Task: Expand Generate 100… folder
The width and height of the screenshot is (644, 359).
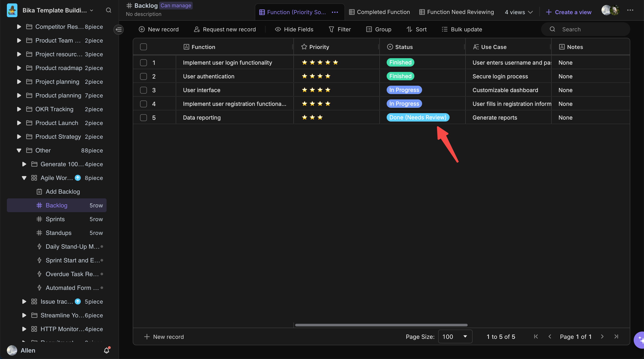Action: [24, 164]
